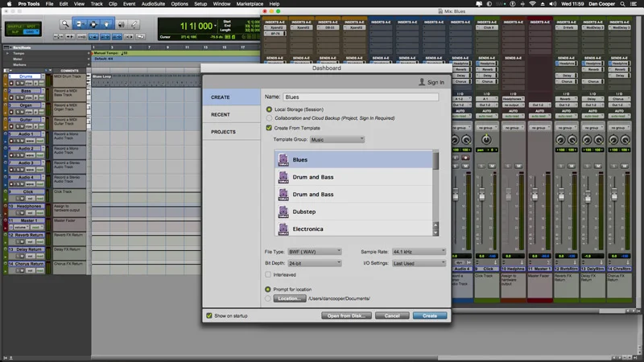
Task: Turn pan knob on Click mixer channel
Action: pos(486,140)
